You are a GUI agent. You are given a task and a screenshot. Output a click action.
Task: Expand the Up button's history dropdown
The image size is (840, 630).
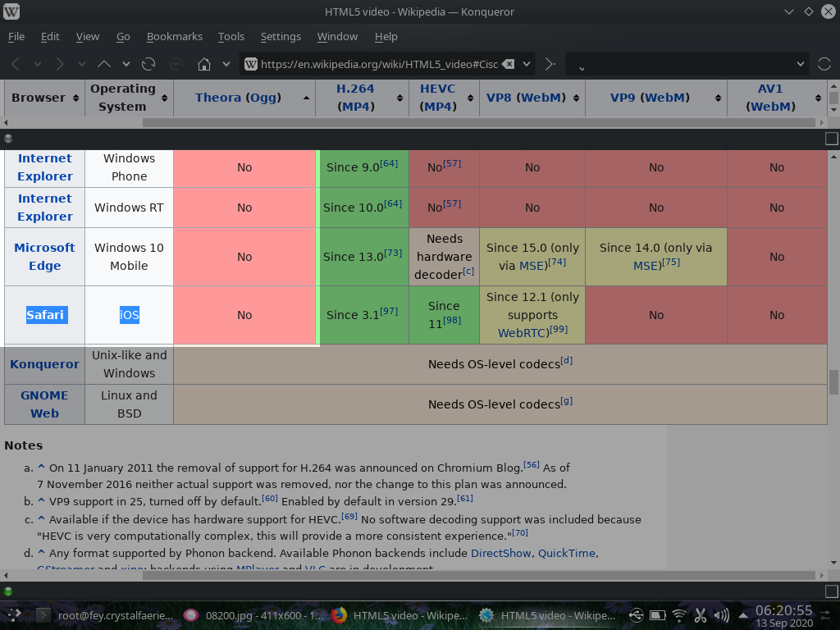click(x=126, y=64)
